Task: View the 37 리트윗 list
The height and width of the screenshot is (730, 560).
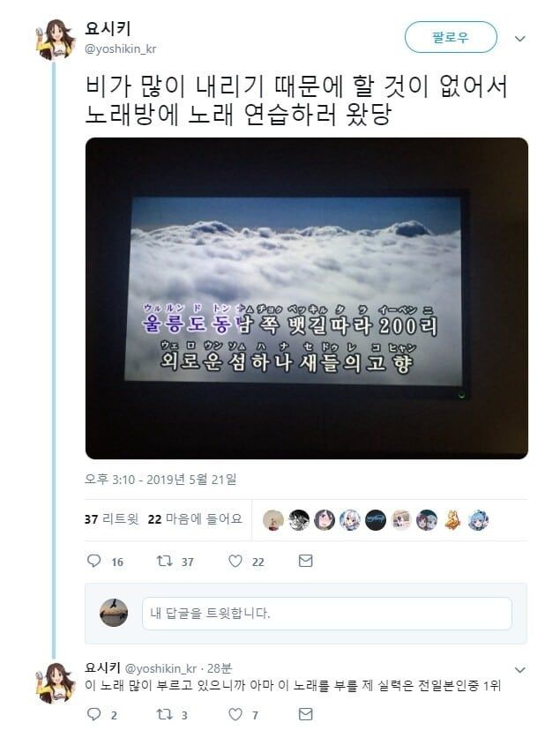Action: 112,519
